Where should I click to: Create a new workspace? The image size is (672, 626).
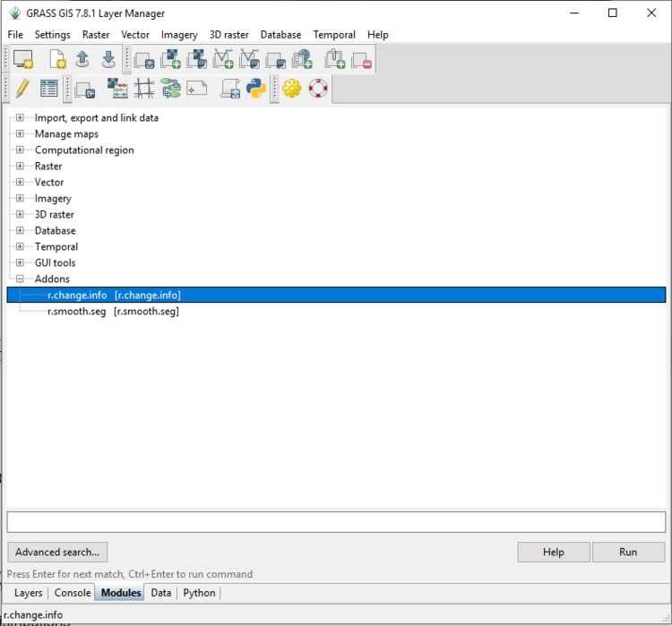tap(57, 60)
